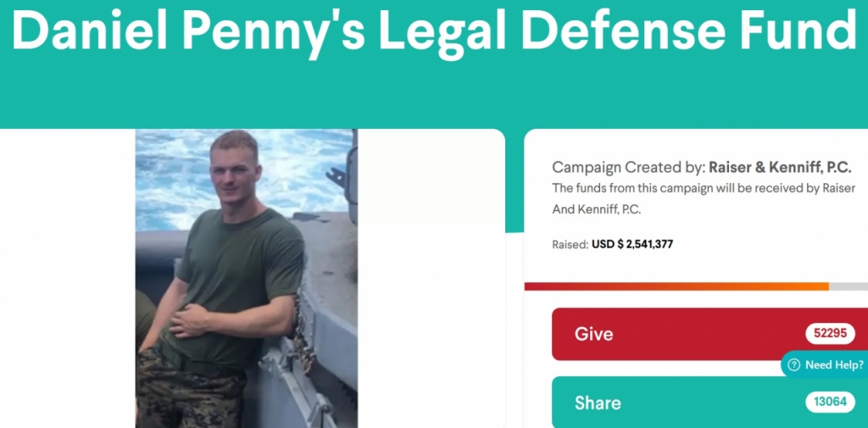This screenshot has width=868, height=428.
Task: Click the red Give button
Action: [x=709, y=334]
